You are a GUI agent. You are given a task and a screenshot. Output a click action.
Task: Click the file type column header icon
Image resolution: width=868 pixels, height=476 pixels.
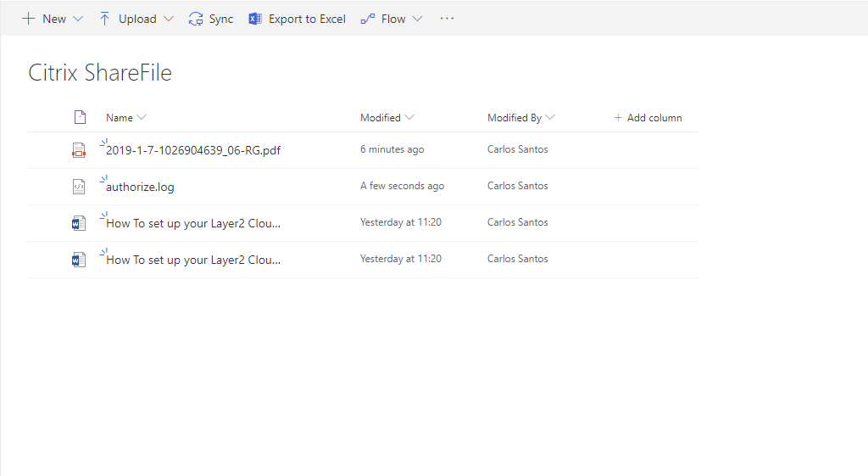80,118
